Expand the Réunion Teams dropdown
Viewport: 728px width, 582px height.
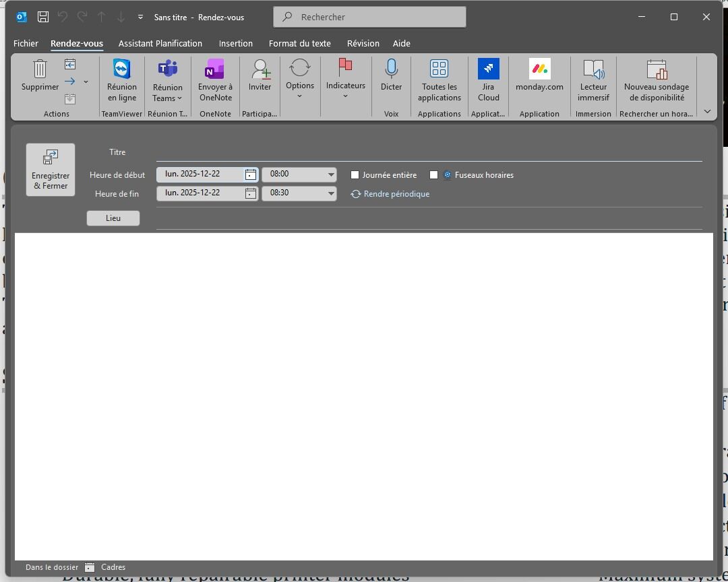pos(168,80)
